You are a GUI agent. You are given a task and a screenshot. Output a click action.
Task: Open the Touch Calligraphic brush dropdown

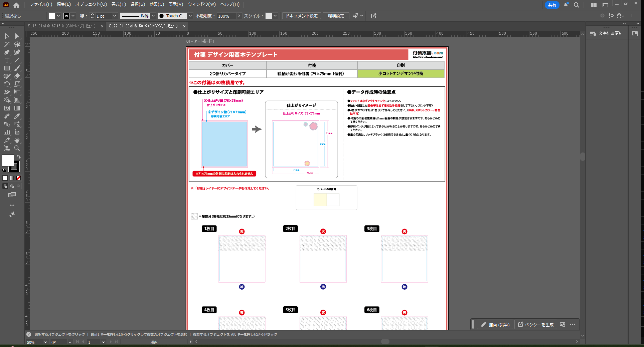pyautogui.click(x=190, y=16)
